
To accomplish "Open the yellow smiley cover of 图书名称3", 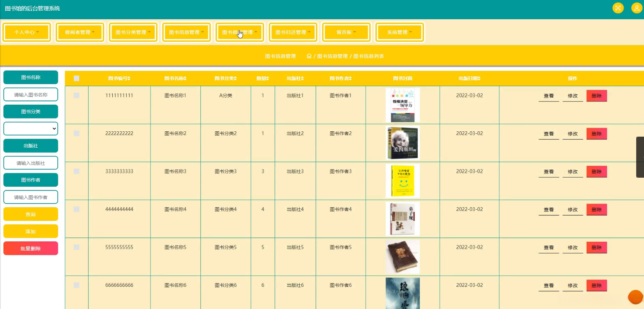I will tap(403, 181).
